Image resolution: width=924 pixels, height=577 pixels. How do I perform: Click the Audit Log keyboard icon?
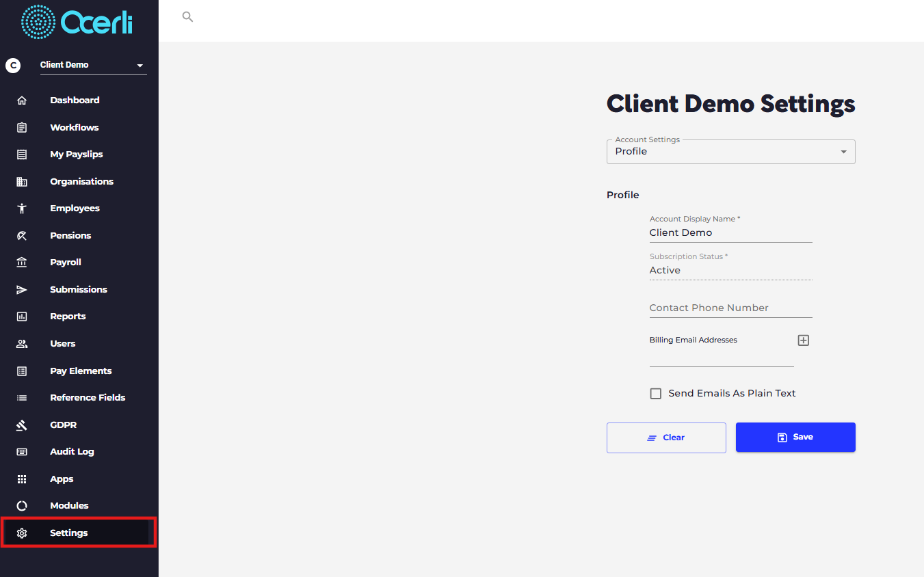click(22, 452)
